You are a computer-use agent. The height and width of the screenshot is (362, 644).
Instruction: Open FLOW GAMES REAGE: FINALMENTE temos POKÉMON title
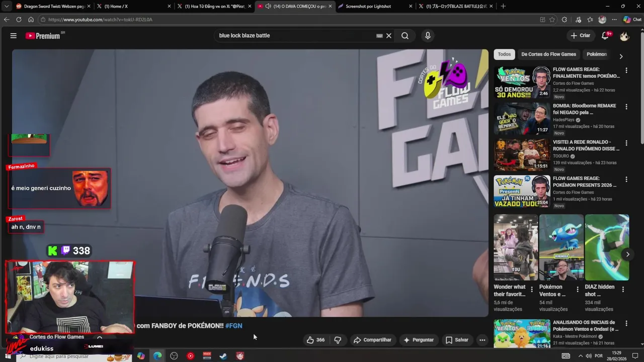(586, 73)
